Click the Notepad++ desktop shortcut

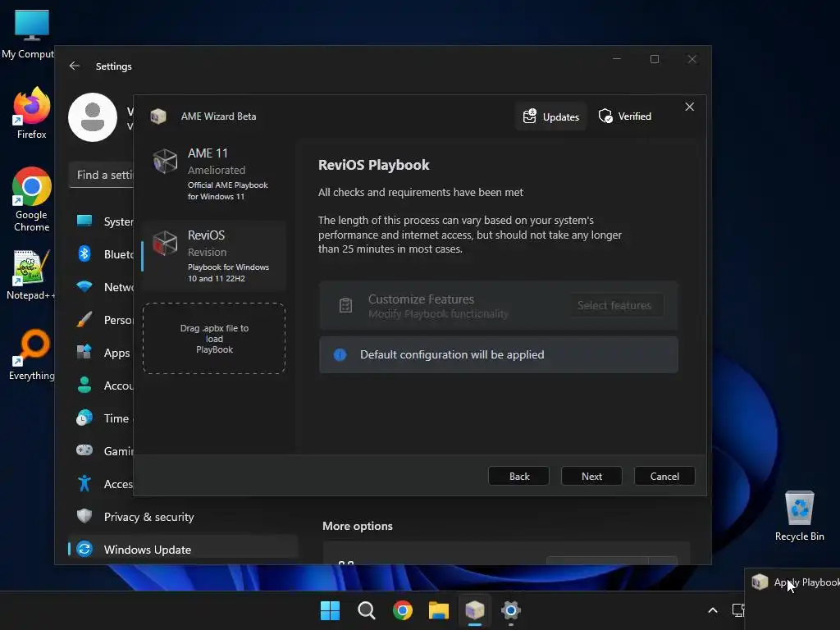[x=30, y=274]
